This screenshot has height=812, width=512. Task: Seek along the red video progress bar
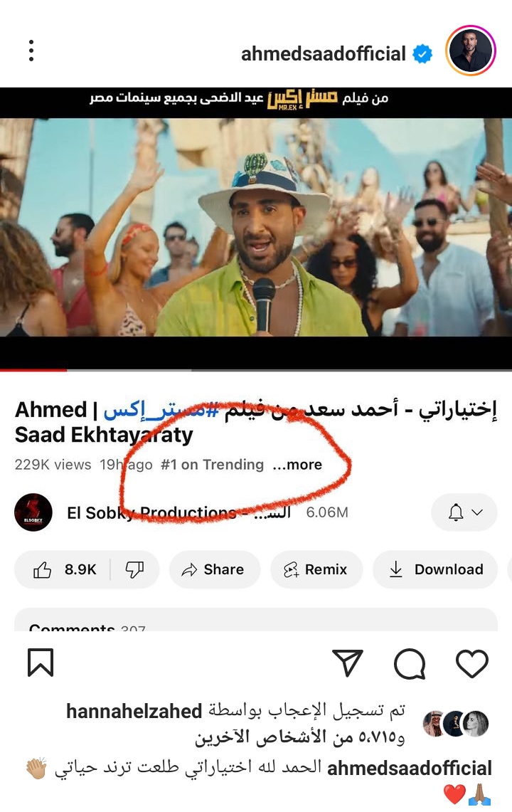256,370
